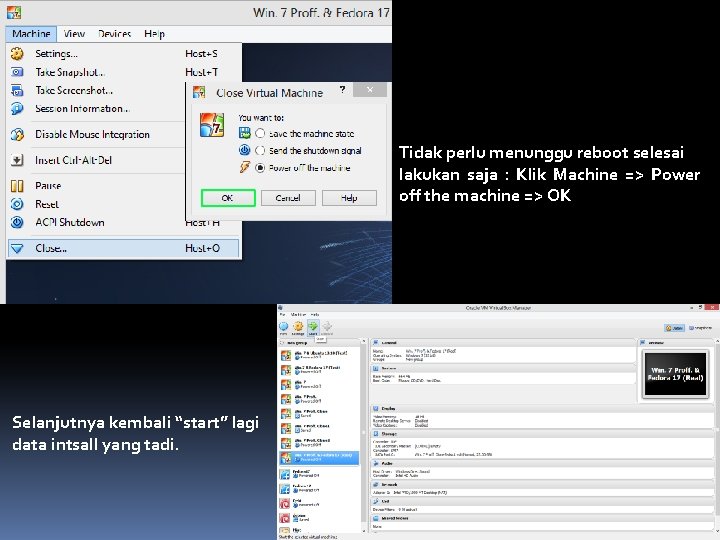720x540 pixels.
Task: Click the Insert Ctrl-Alt-Del icon
Action: (x=17, y=160)
